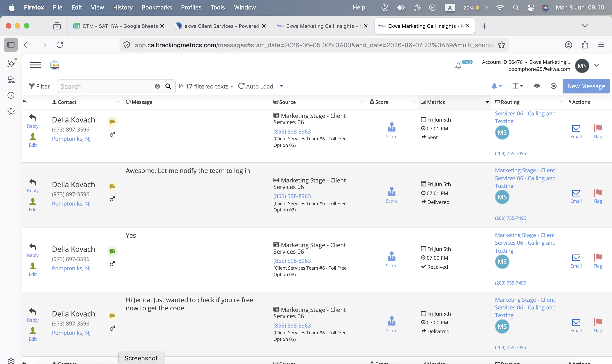Click the New Message button
The image size is (612, 364).
(x=586, y=86)
